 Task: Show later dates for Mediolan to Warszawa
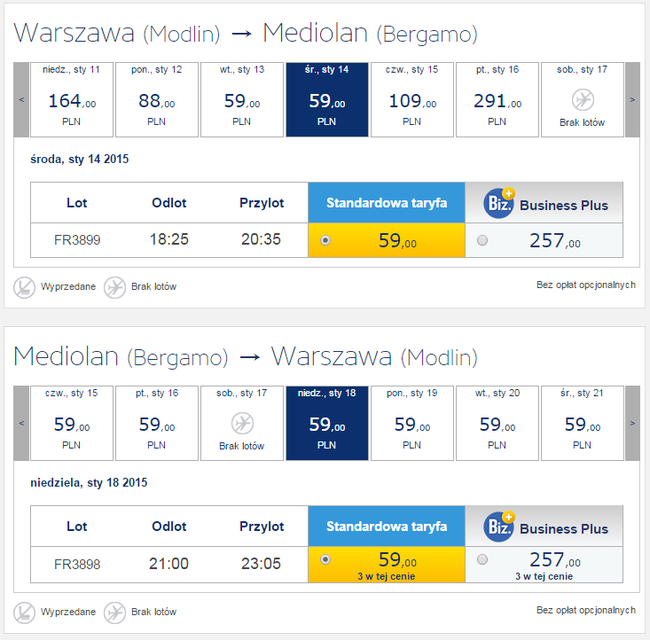[x=632, y=423]
